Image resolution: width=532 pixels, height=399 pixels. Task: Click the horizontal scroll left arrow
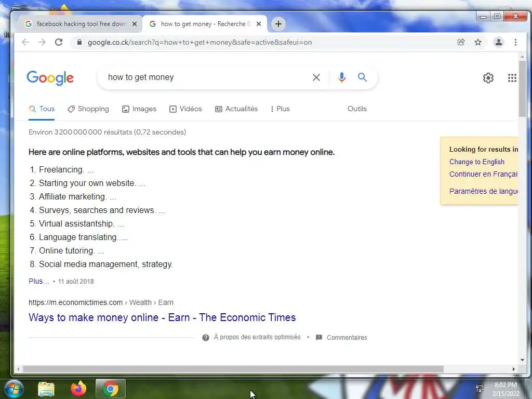18,369
